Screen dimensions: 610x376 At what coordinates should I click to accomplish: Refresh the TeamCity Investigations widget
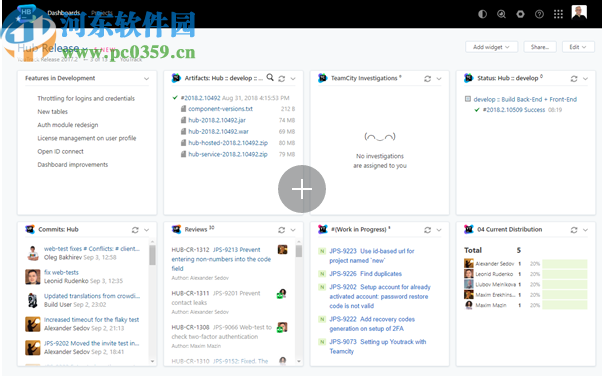[428, 79]
